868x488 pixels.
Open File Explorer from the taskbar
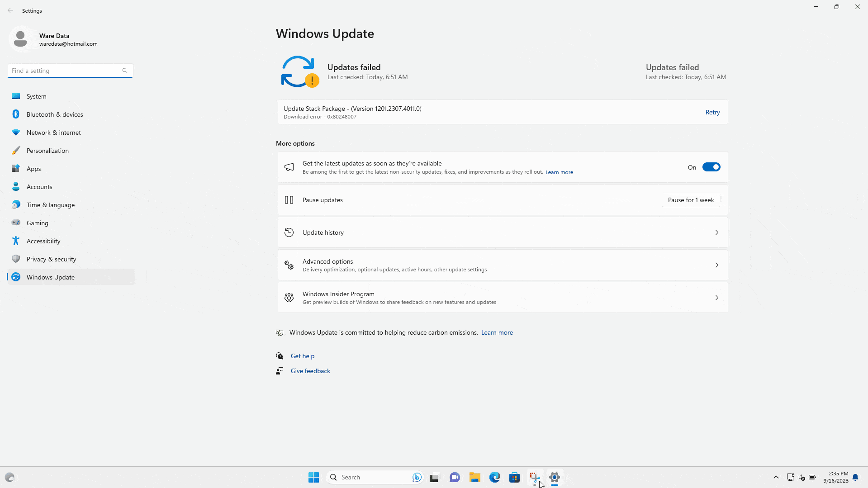coord(474,477)
